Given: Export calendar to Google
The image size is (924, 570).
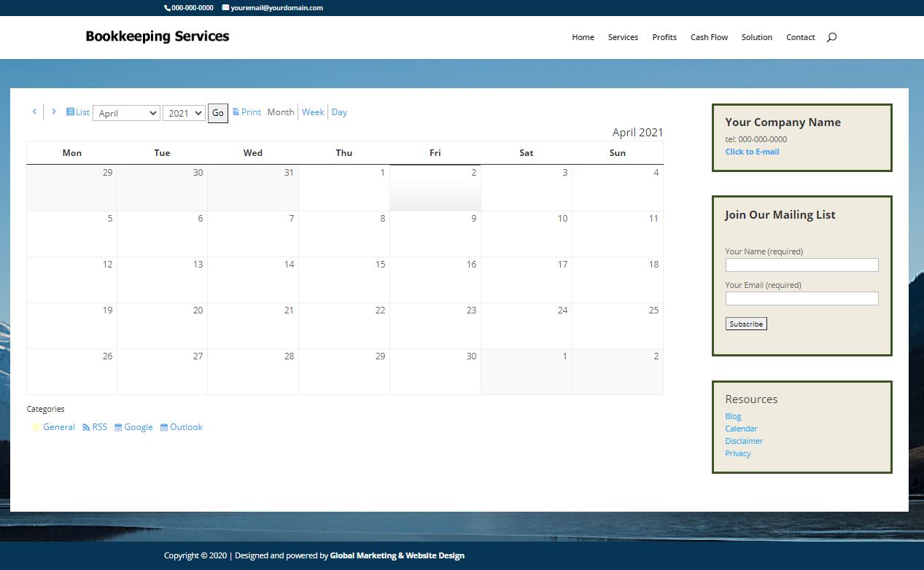Looking at the screenshot, I should click(x=133, y=427).
